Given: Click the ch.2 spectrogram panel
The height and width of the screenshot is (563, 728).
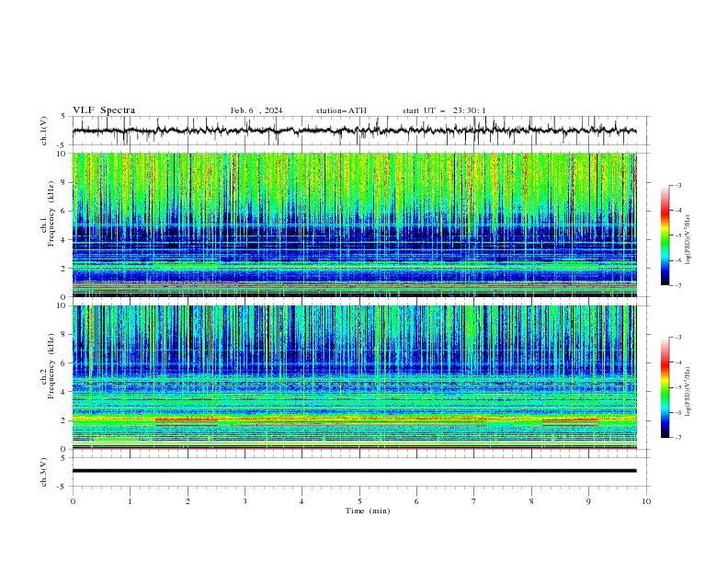Looking at the screenshot, I should 355,377.
